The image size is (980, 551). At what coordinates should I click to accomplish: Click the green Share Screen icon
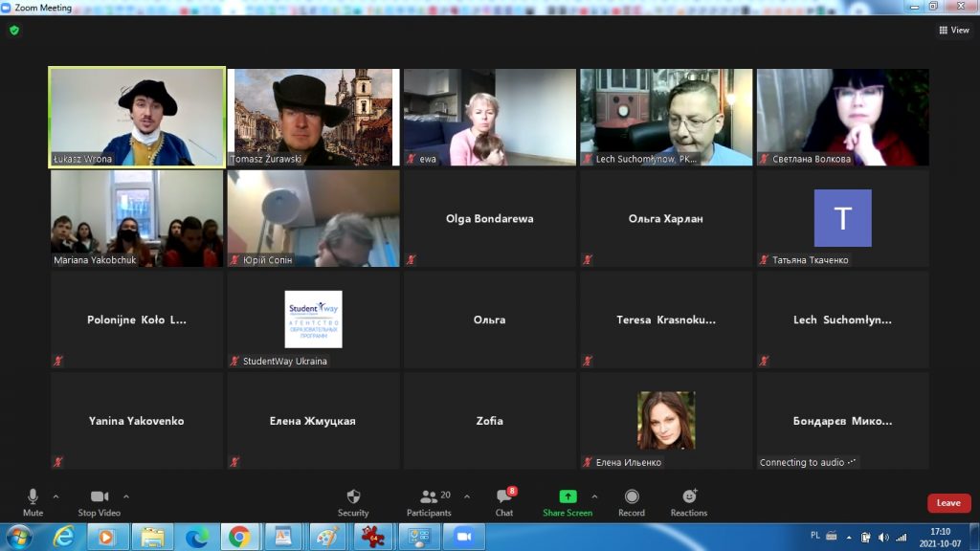(568, 496)
